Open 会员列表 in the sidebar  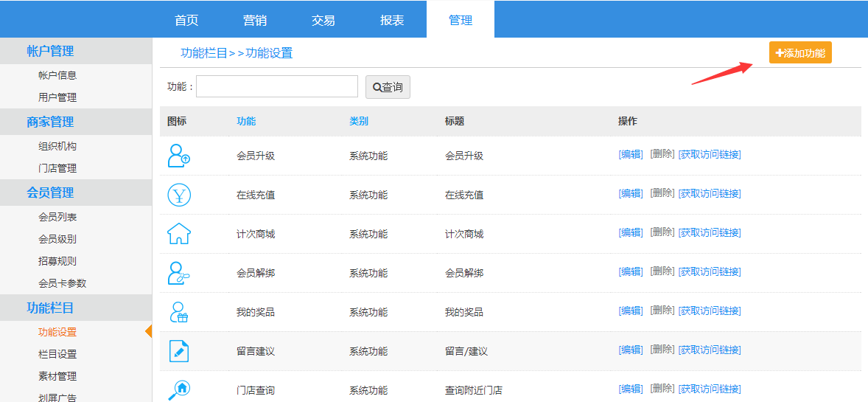(57, 218)
